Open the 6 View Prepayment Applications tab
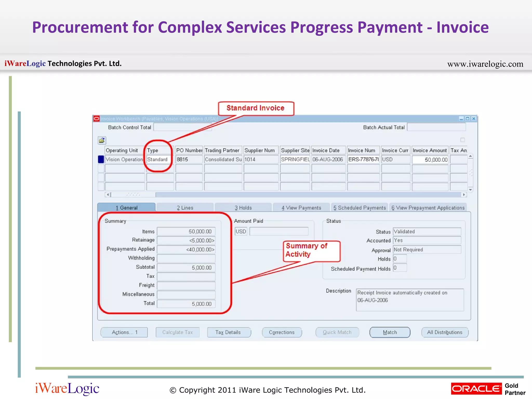This screenshot has width=532, height=399. click(x=428, y=208)
